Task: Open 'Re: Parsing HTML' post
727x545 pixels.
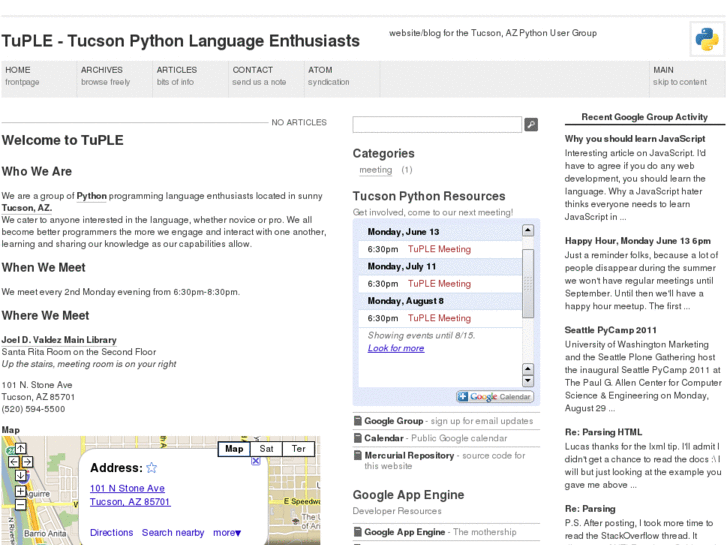Action: point(603,432)
